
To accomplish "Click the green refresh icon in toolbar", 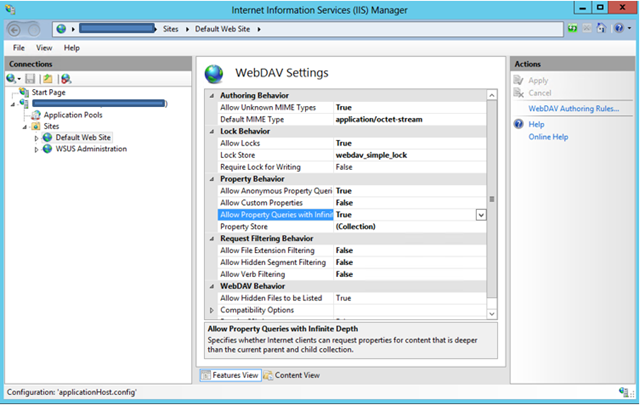I will tap(572, 28).
